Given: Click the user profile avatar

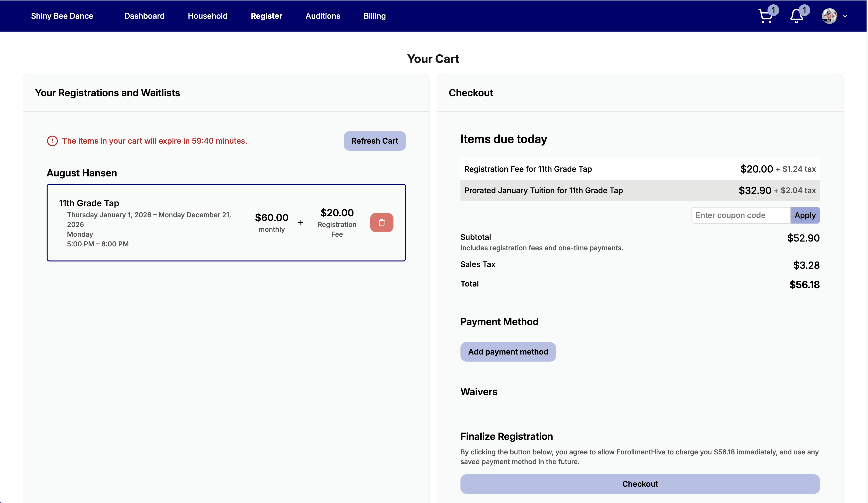Looking at the screenshot, I should click(829, 16).
